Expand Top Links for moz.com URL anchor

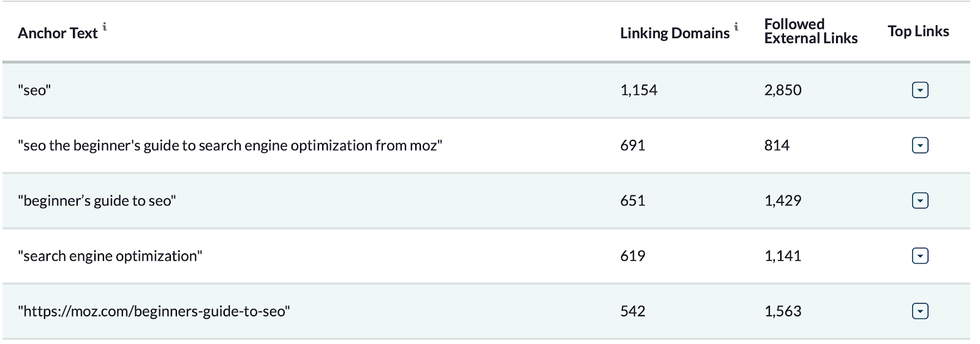(x=920, y=311)
